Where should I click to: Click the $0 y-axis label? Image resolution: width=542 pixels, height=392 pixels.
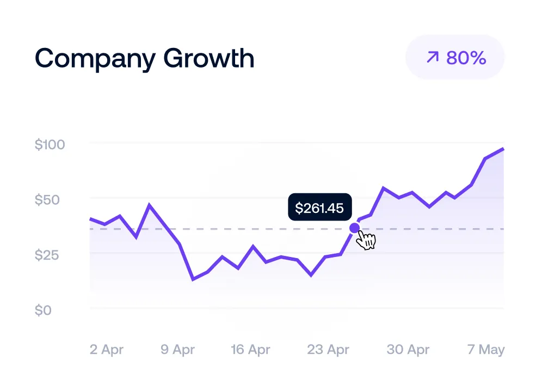pyautogui.click(x=42, y=310)
